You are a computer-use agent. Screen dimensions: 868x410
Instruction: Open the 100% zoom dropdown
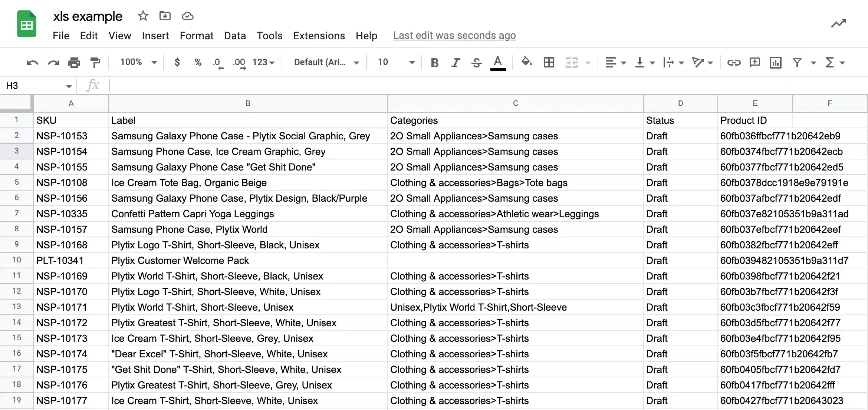[138, 62]
